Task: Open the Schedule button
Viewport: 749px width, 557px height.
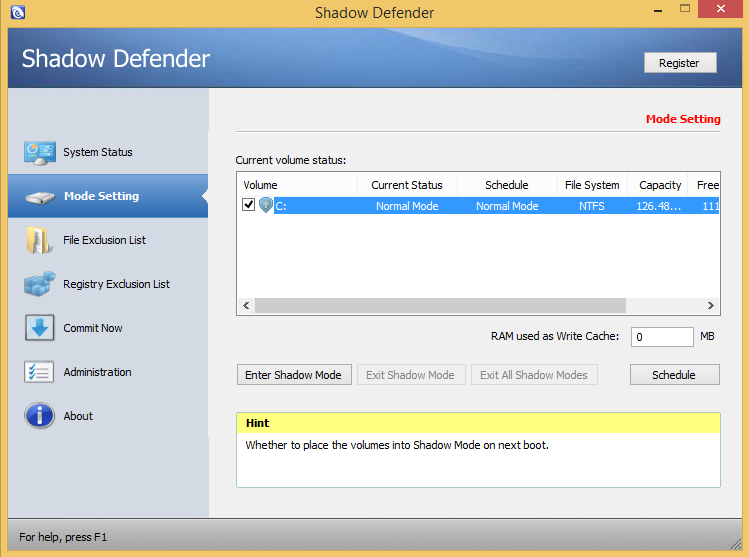Action: [674, 375]
